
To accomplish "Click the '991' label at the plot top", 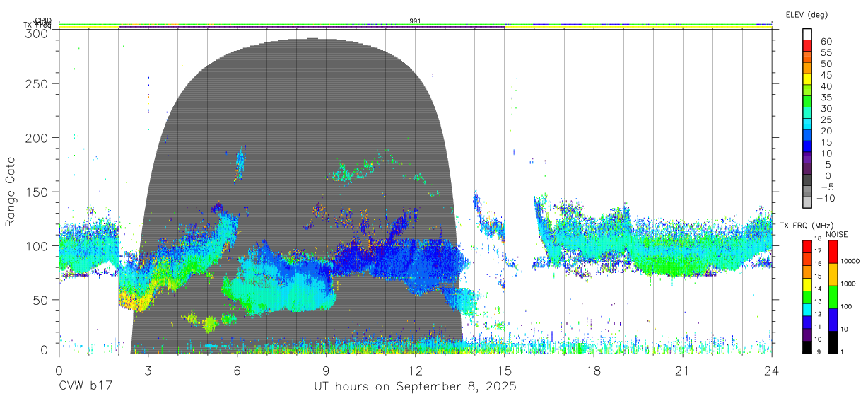I will [x=415, y=21].
